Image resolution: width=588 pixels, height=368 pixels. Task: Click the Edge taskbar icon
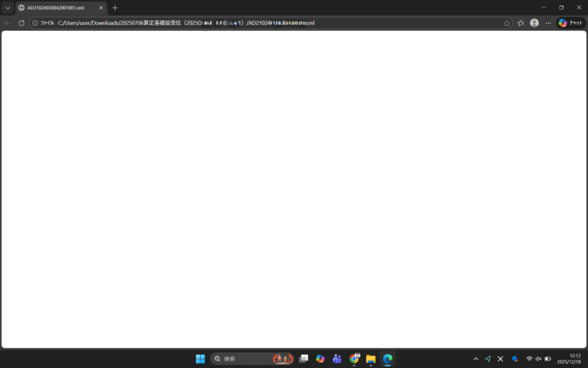pyautogui.click(x=387, y=358)
